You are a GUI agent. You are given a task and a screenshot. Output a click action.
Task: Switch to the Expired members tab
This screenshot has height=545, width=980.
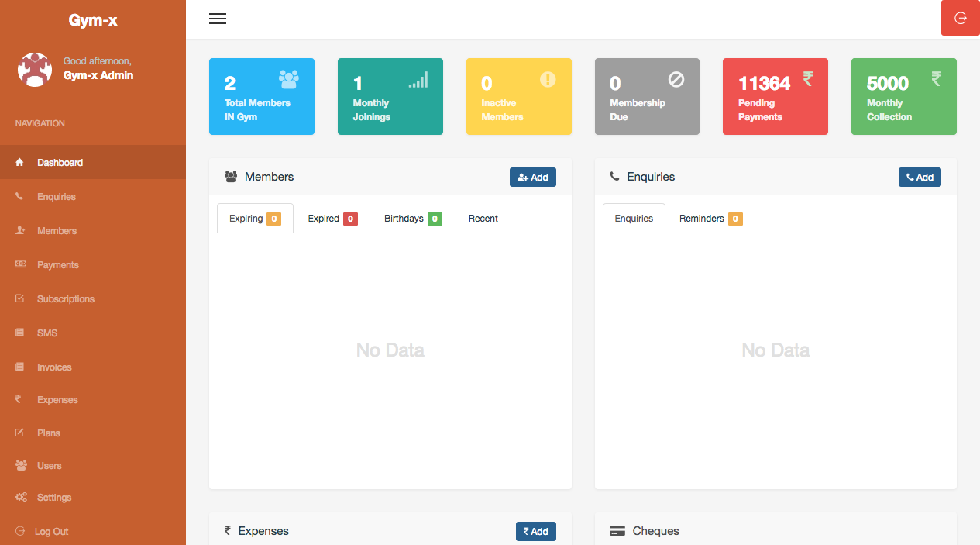(332, 219)
